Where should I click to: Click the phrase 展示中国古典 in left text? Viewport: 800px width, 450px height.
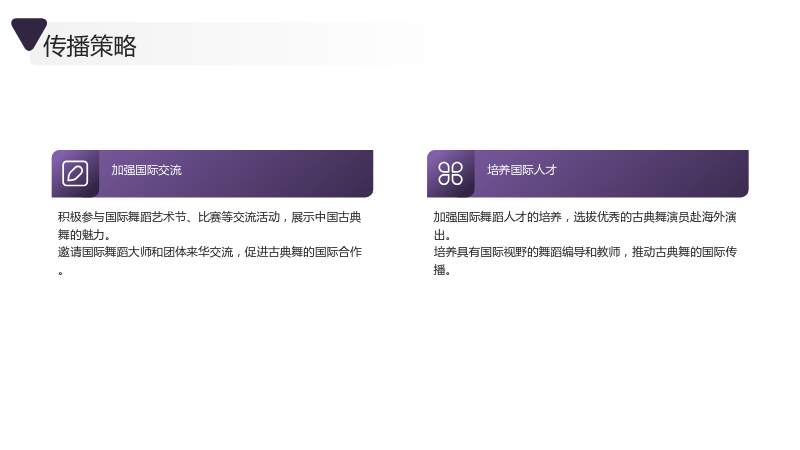(326, 217)
